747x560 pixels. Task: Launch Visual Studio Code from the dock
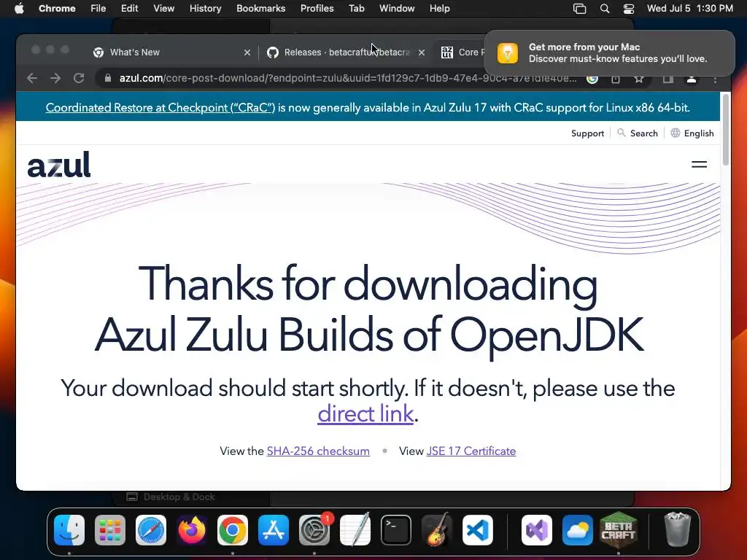[477, 530]
